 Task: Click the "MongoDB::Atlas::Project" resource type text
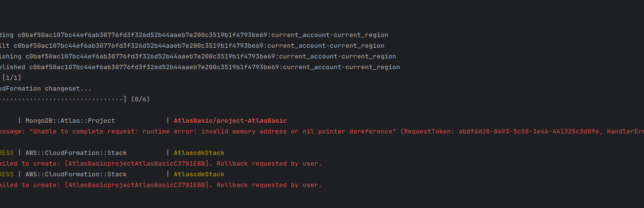[70, 121]
